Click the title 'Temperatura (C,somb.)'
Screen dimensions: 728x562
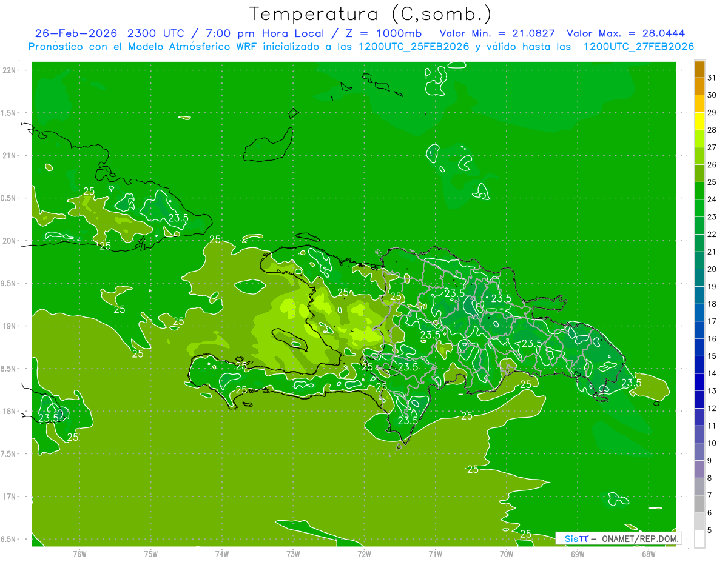(x=371, y=14)
